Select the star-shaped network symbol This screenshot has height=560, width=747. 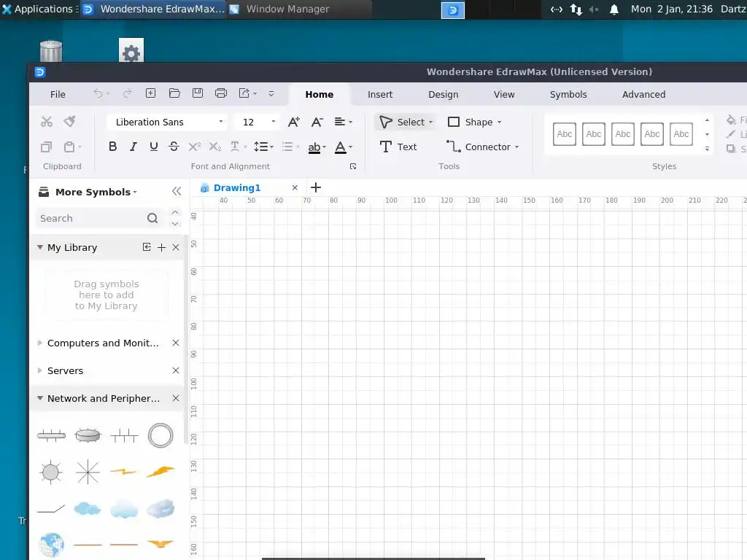[x=88, y=472]
